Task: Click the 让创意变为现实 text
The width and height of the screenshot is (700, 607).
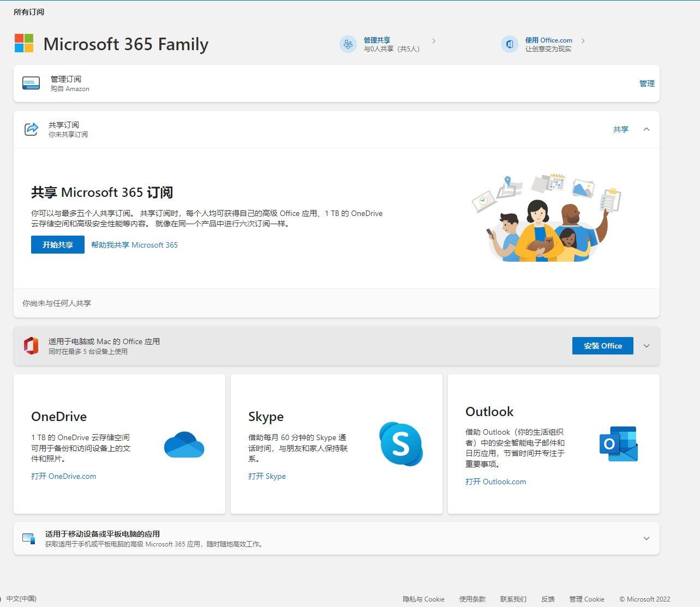Action: click(x=548, y=49)
